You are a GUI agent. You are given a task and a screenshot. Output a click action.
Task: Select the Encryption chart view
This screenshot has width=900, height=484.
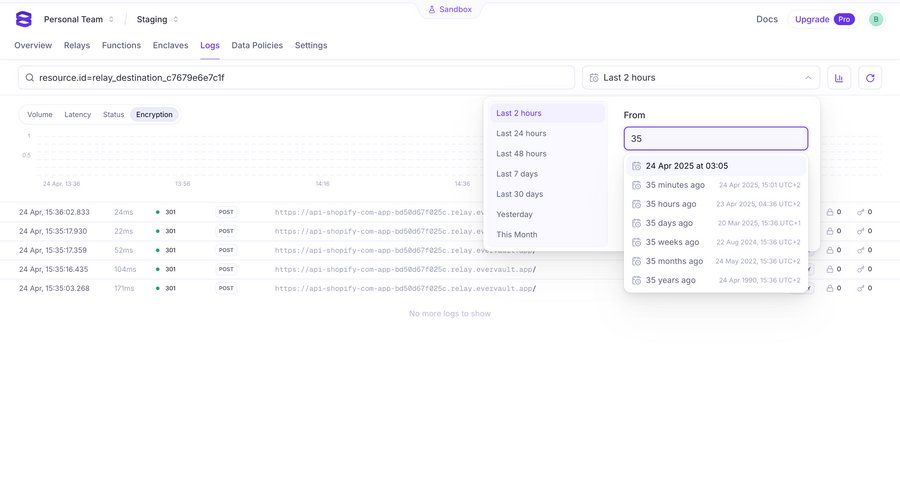tap(154, 114)
